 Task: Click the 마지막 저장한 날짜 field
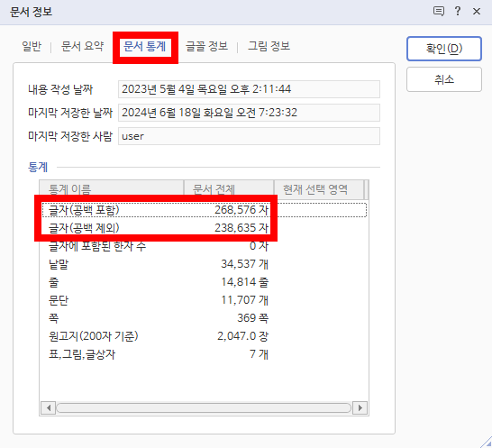[249, 113]
